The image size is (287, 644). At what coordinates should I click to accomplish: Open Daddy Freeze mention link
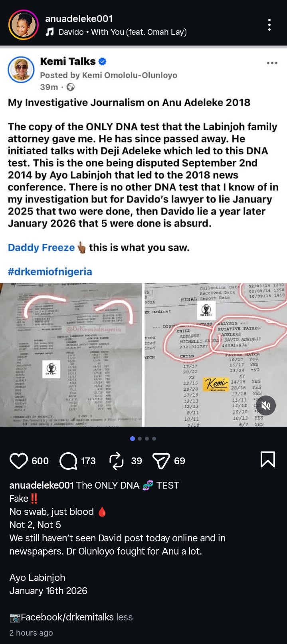[41, 248]
